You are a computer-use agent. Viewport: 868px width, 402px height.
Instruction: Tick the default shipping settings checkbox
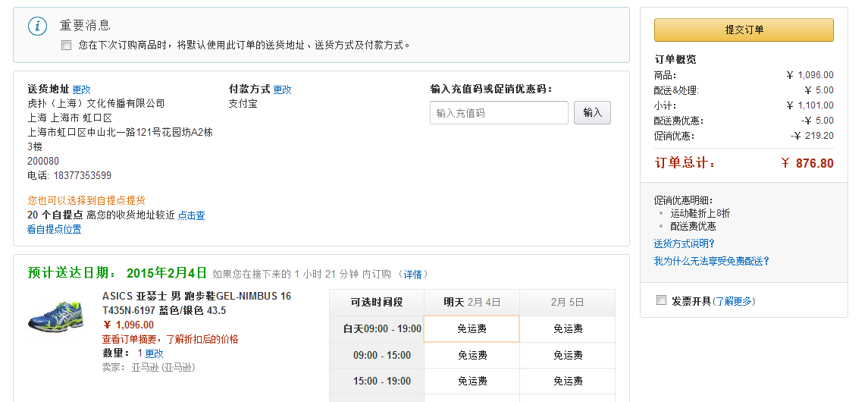pyautogui.click(x=67, y=46)
